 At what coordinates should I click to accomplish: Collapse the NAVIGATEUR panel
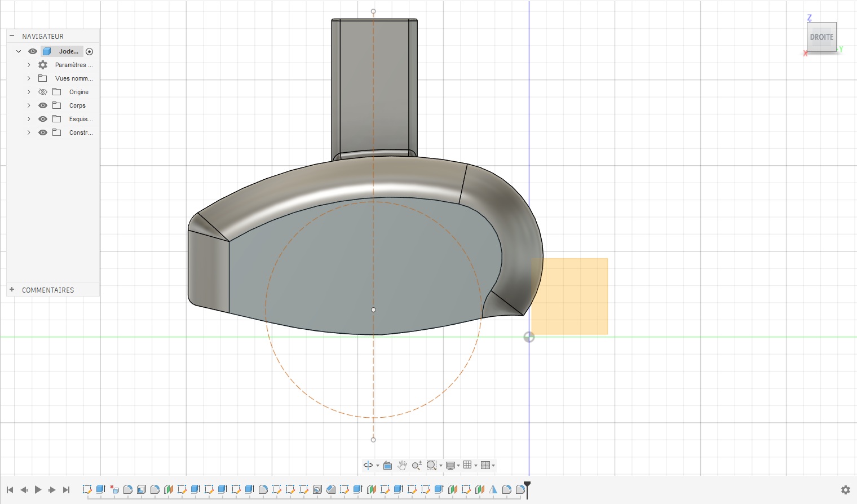tap(12, 36)
